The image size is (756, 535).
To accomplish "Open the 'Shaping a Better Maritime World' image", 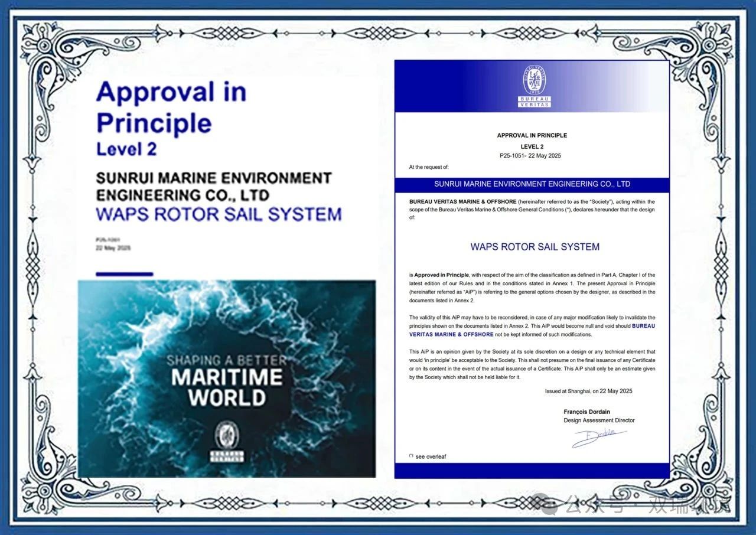I will click(x=227, y=378).
